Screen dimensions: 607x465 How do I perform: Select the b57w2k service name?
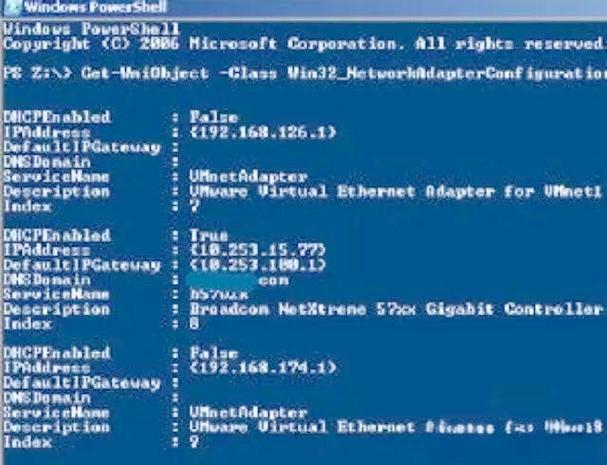point(219,294)
